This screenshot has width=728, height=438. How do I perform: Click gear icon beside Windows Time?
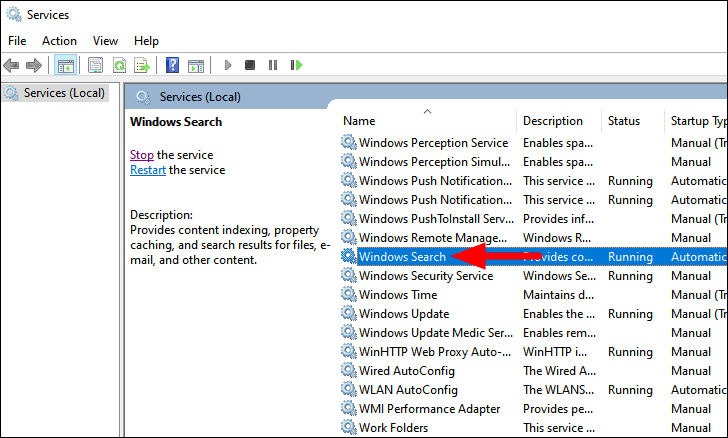click(x=349, y=294)
